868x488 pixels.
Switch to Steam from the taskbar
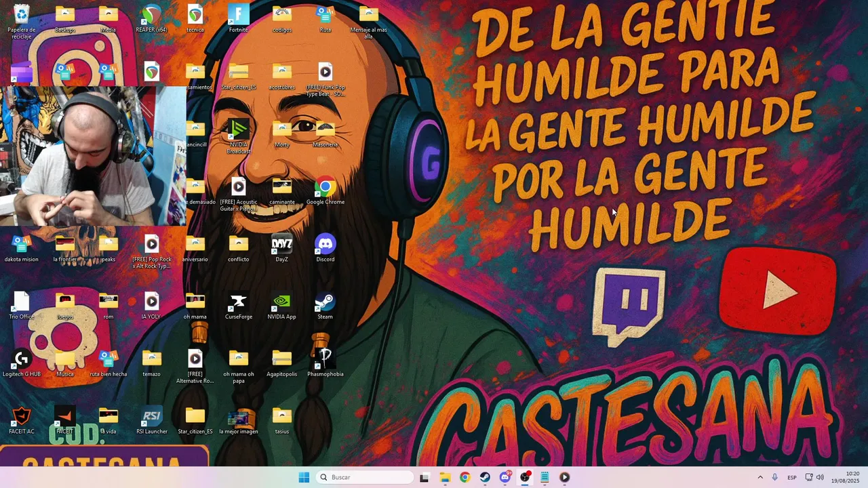pyautogui.click(x=485, y=477)
